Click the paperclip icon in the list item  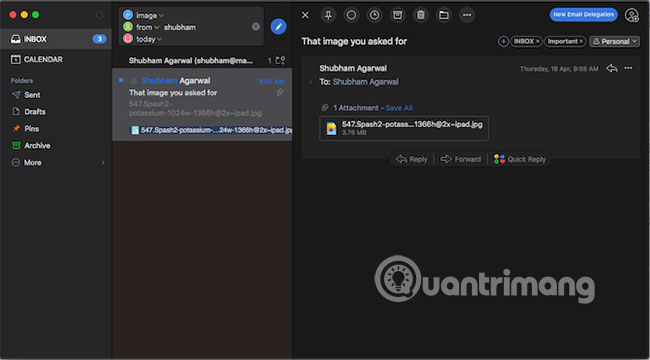click(x=280, y=92)
